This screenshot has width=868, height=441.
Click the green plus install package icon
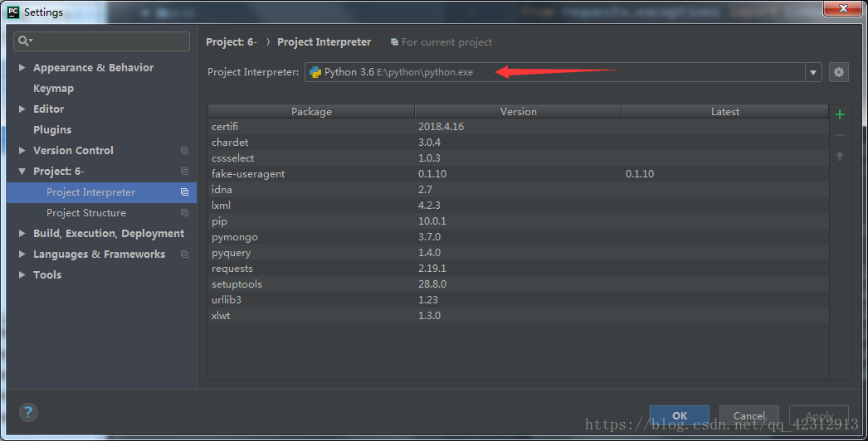coord(839,114)
